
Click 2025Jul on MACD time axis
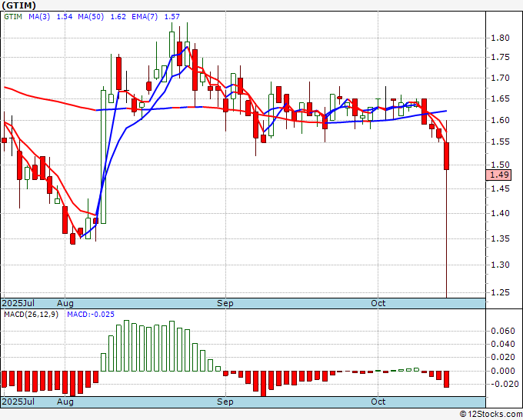(x=18, y=402)
